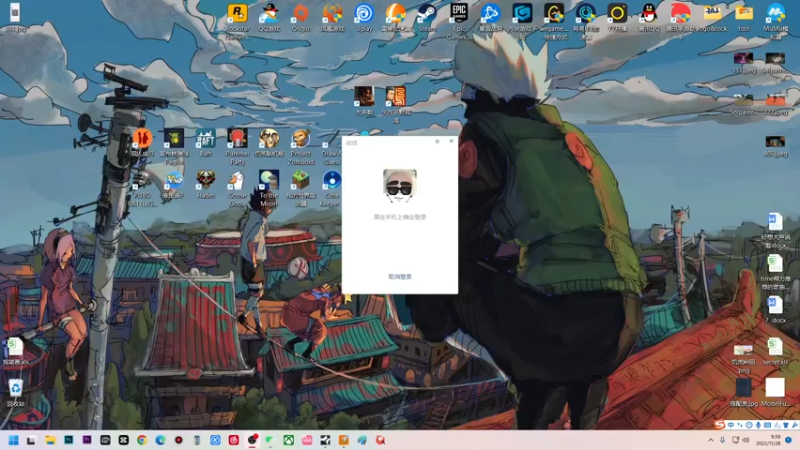Open Photoshop from the taskbar
This screenshot has width=800, height=450.
[x=68, y=440]
